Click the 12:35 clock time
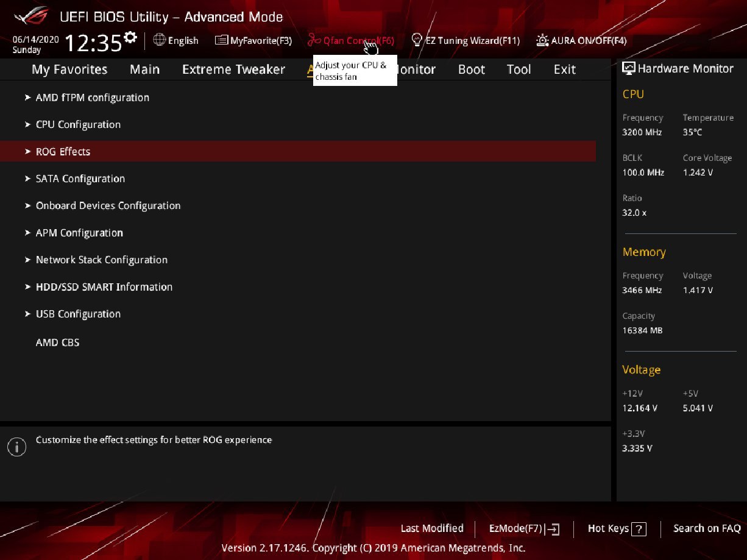The image size is (747, 560). click(93, 43)
